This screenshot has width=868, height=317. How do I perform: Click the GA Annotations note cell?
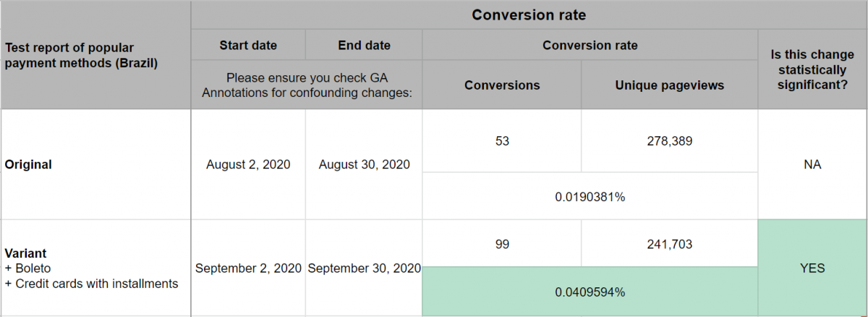307,85
